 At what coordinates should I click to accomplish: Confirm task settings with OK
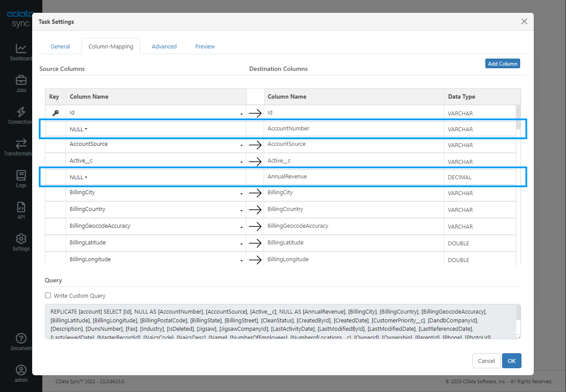(511, 361)
